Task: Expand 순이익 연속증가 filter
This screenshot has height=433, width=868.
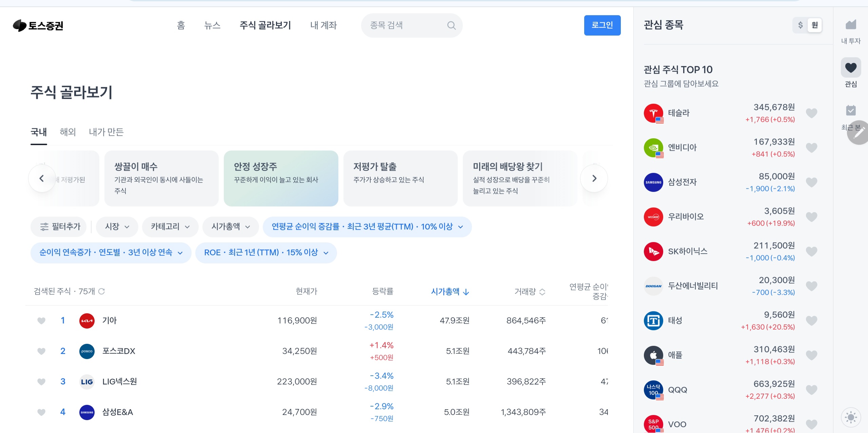Action: [111, 253]
